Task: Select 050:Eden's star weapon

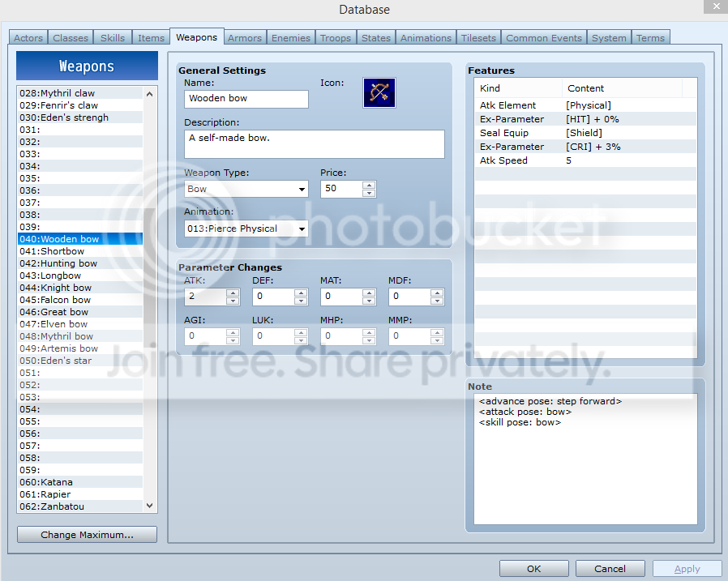Action: (x=80, y=361)
